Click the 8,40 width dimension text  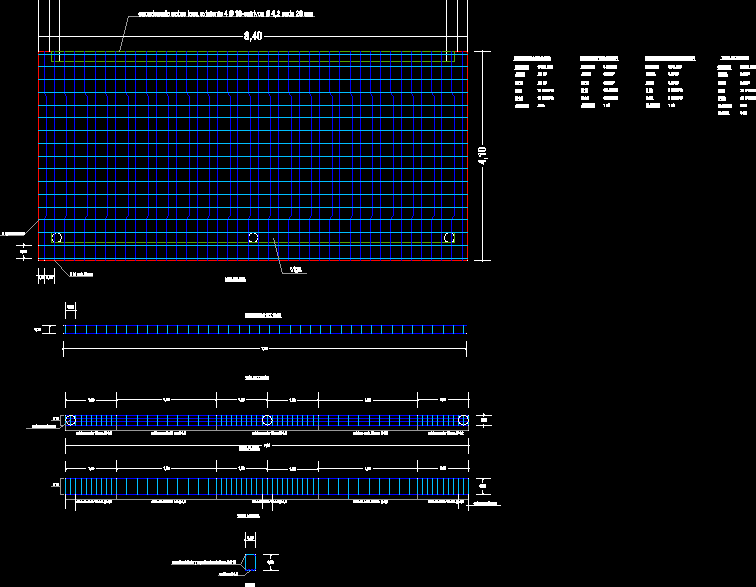click(x=253, y=36)
